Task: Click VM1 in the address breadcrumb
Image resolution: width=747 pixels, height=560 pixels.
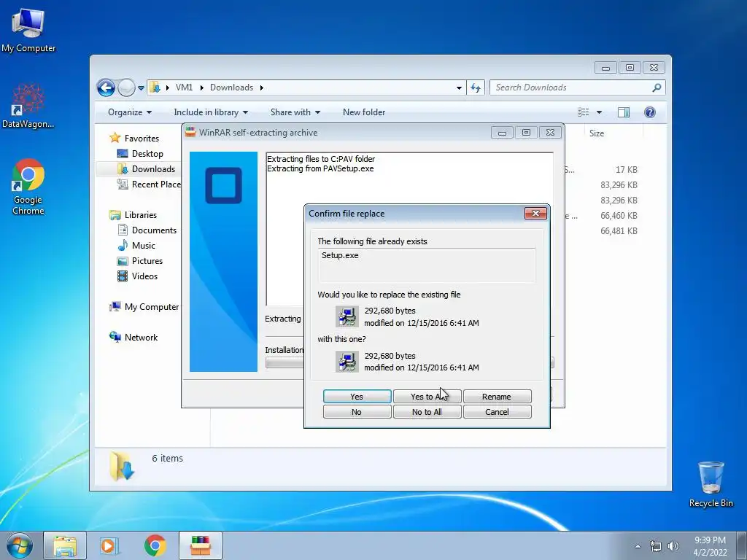Action: coord(185,87)
